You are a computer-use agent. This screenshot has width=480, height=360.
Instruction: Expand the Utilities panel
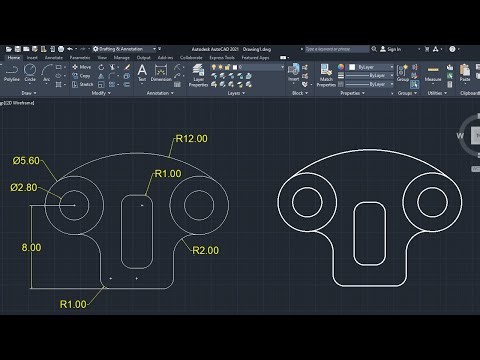437,93
